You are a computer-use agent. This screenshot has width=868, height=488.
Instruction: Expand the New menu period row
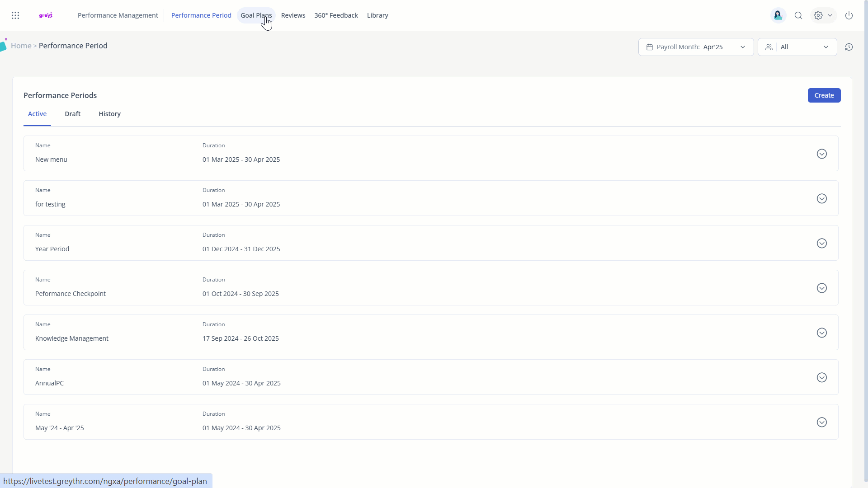coord(821,154)
